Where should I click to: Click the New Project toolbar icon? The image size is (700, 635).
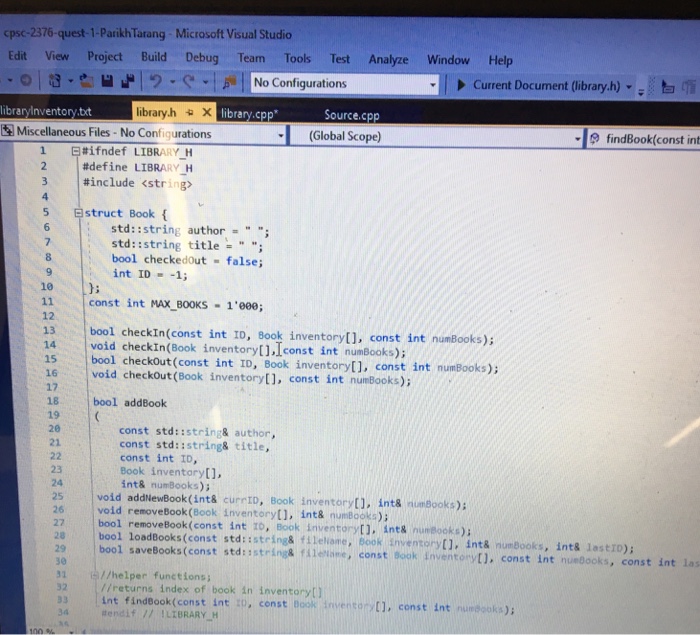pyautogui.click(x=54, y=81)
